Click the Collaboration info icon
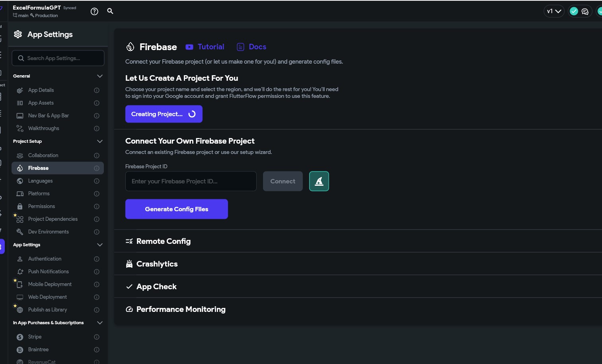602x364 pixels. click(97, 156)
